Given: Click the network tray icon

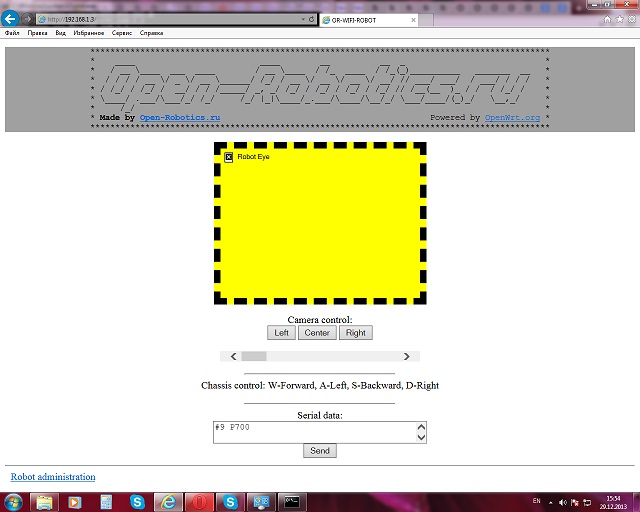Looking at the screenshot, I should tap(587, 503).
